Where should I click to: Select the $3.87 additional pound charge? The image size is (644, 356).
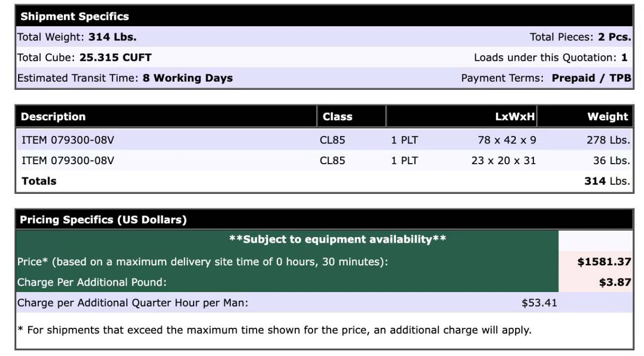click(x=615, y=282)
